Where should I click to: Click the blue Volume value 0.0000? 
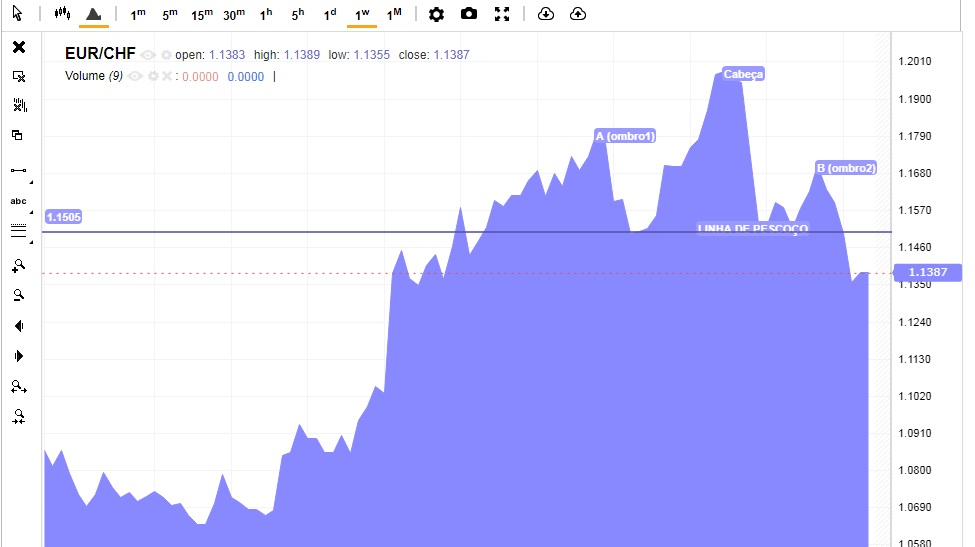pos(246,76)
